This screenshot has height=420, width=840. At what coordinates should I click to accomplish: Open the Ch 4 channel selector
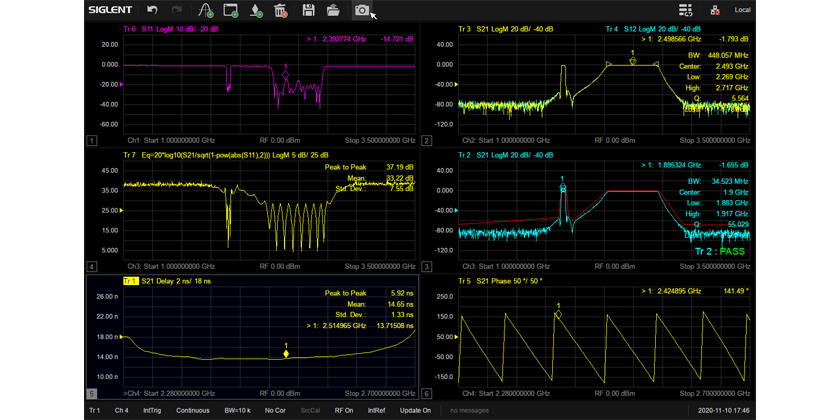121,410
